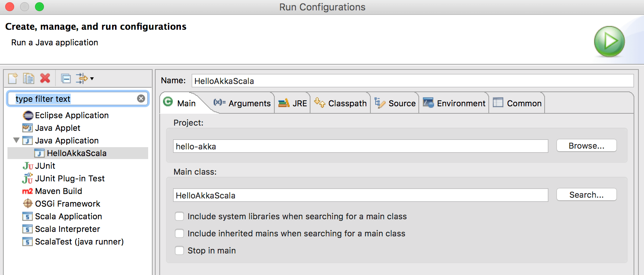Click the ScalaTest icon

pos(28,242)
